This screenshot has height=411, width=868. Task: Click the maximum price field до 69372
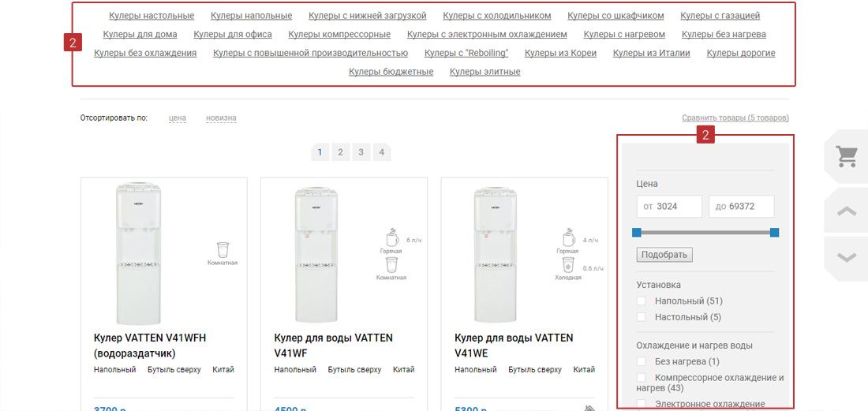(741, 207)
